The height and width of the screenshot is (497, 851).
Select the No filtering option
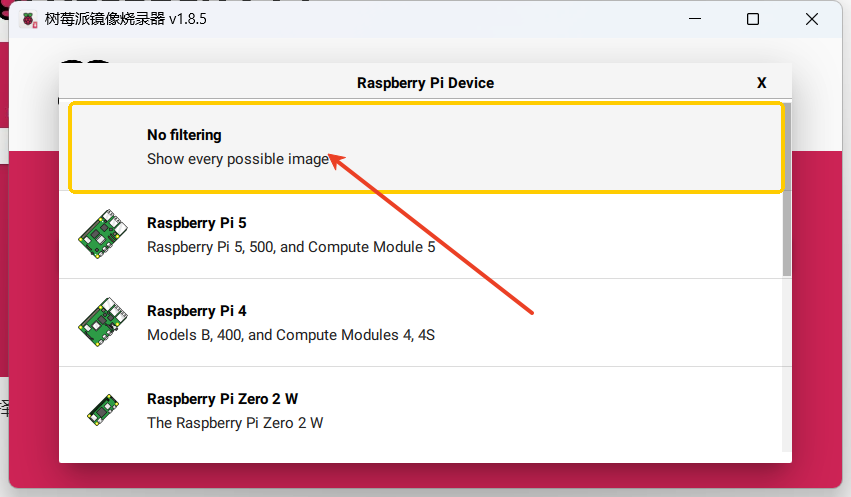pyautogui.click(x=184, y=135)
